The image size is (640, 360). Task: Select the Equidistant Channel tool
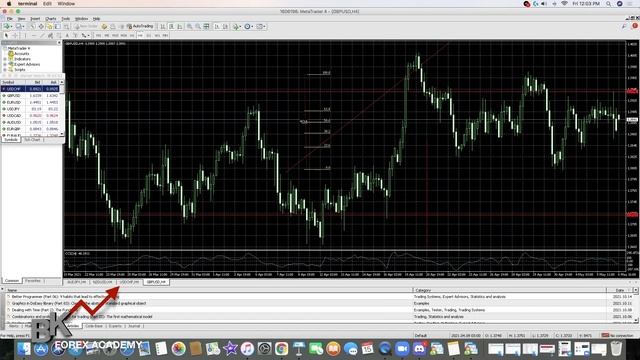click(x=50, y=36)
